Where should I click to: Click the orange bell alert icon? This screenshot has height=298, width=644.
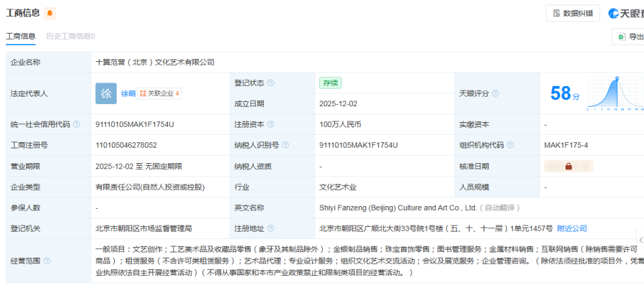click(50, 13)
